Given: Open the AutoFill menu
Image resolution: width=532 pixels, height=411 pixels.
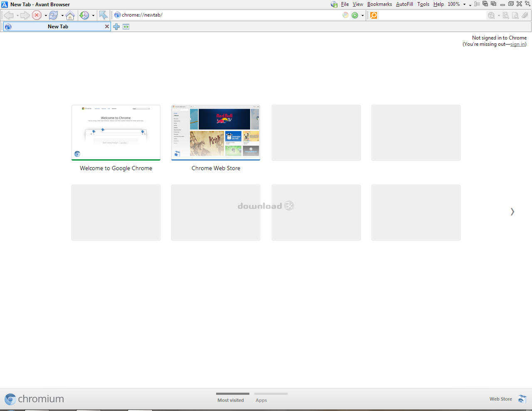Looking at the screenshot, I should click(404, 4).
